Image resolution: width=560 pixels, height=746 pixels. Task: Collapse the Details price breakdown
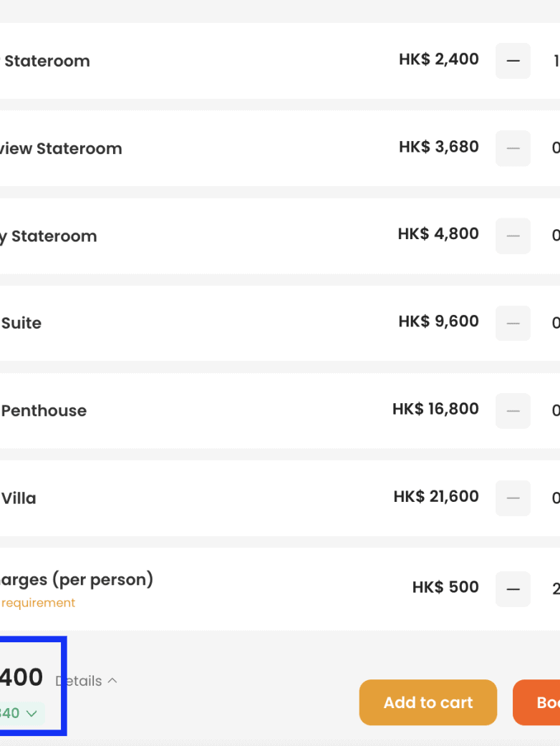point(87,681)
